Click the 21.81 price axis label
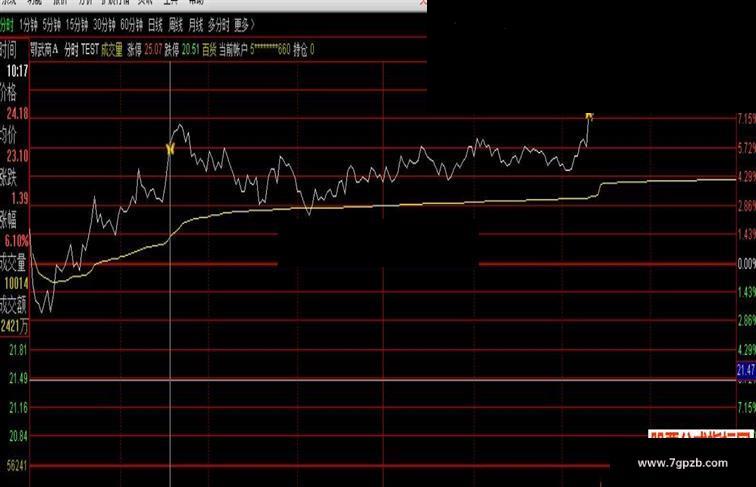 click(x=18, y=350)
